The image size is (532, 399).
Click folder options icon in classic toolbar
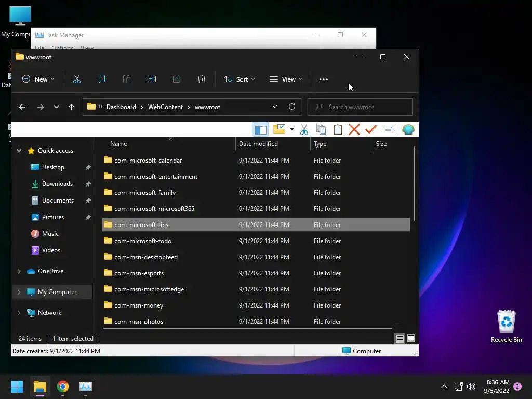point(279,129)
